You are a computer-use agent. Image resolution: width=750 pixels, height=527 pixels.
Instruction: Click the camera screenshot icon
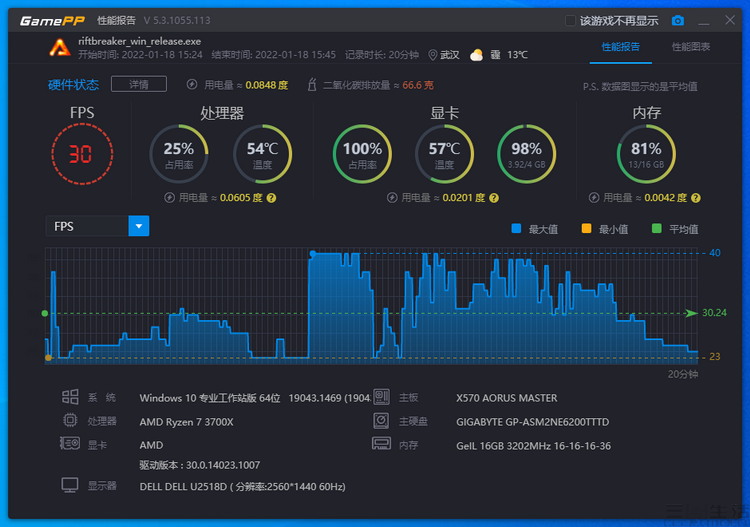click(677, 21)
